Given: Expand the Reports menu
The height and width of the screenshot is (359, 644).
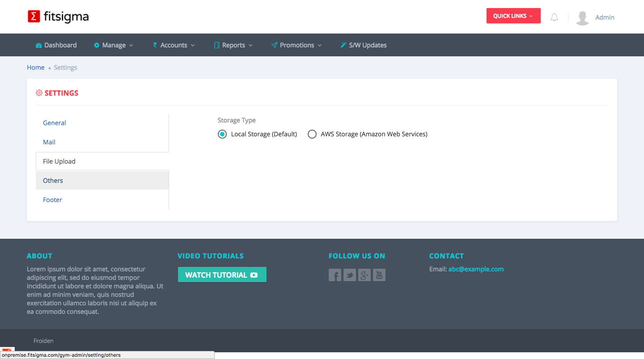Looking at the screenshot, I should point(233,45).
